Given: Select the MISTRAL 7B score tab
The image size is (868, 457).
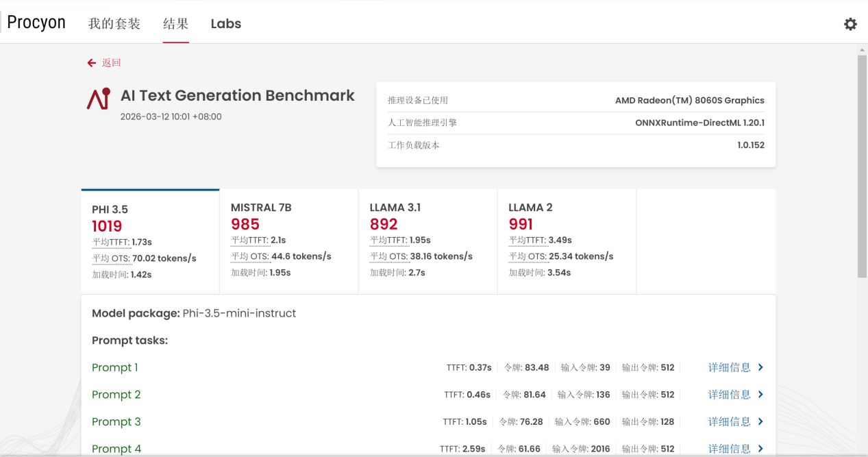Looking at the screenshot, I should [x=288, y=241].
